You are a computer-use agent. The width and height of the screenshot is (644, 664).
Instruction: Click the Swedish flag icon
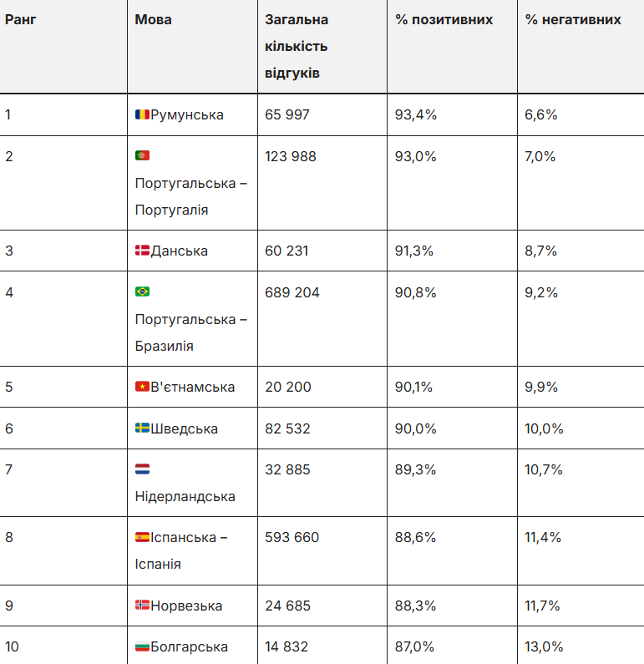click(x=142, y=428)
